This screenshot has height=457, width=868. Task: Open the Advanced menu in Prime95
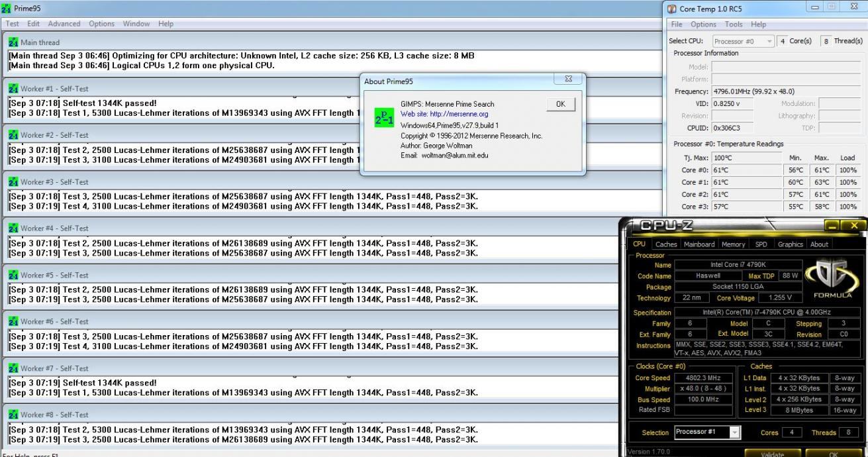(x=64, y=24)
